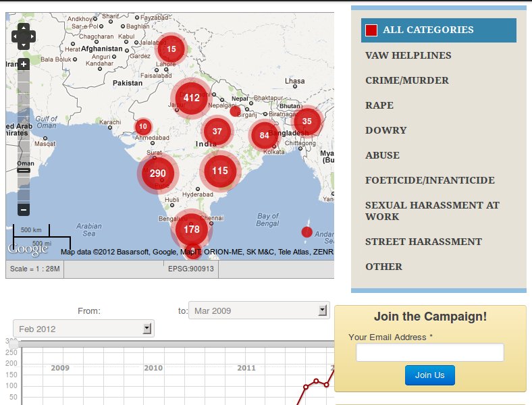Open the to date dropdown showing Mar 2009
Screen dimensions: 532x405
pos(259,310)
